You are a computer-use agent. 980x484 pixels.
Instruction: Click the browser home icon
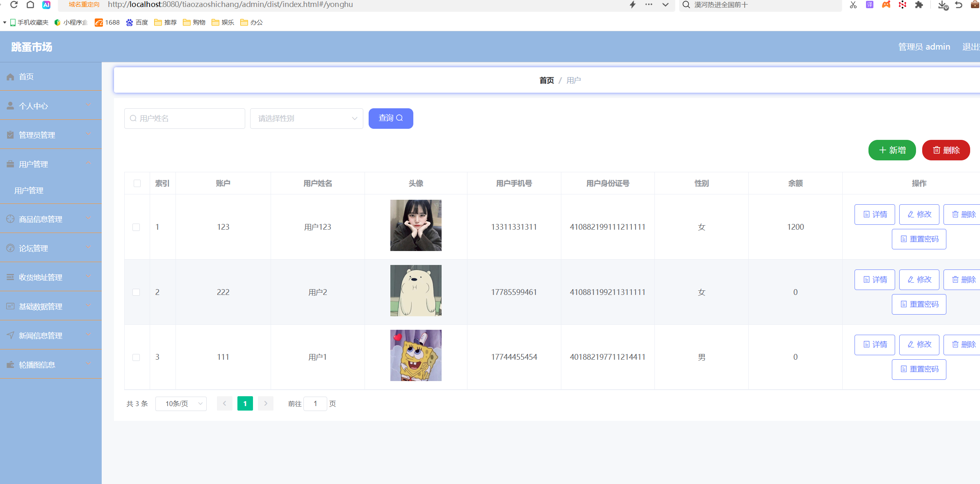[30, 5]
